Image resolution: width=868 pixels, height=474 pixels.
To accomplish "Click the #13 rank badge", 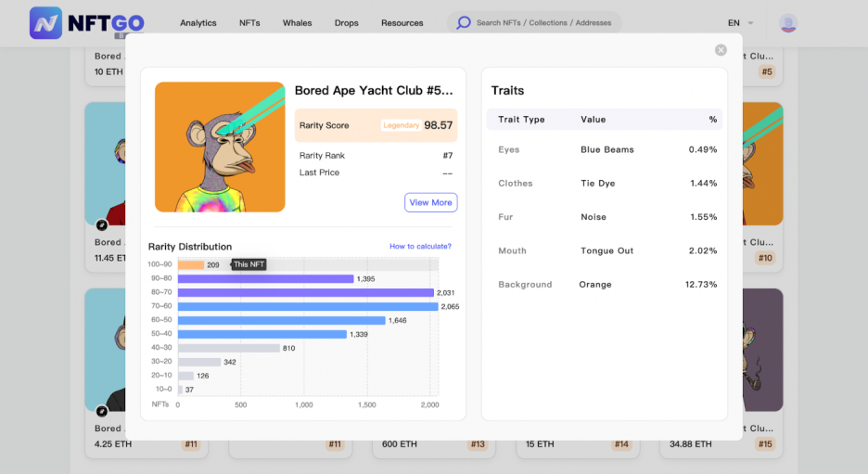I will coord(478,444).
